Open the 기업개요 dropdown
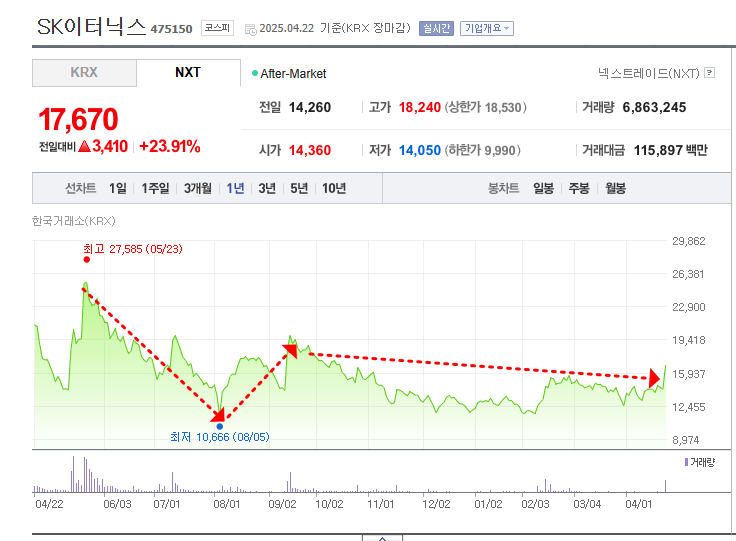 click(x=487, y=29)
